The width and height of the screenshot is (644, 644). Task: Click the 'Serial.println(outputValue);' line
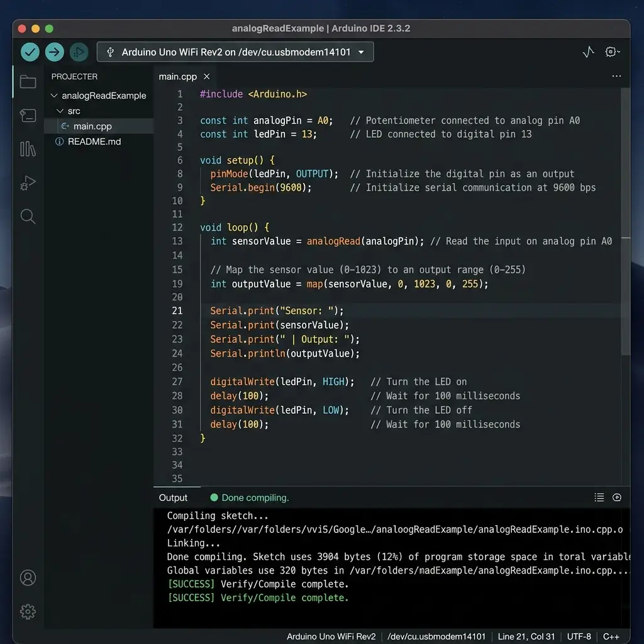(285, 353)
